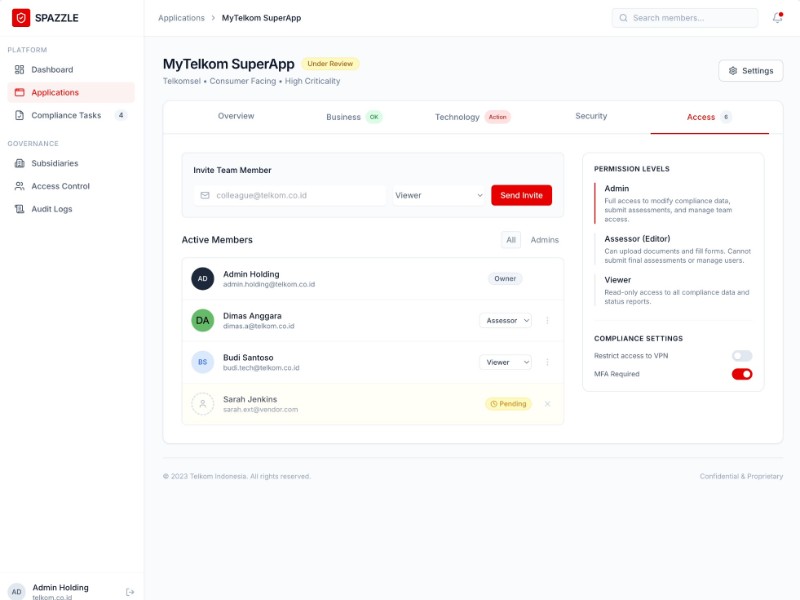The height and width of the screenshot is (600, 800).
Task: Change Dimas Anggara's Assessor role dropdown
Action: point(505,321)
